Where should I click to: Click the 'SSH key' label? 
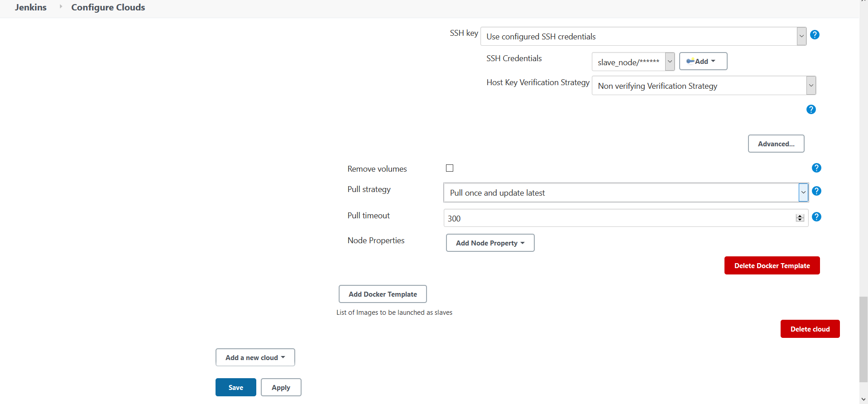tap(464, 33)
